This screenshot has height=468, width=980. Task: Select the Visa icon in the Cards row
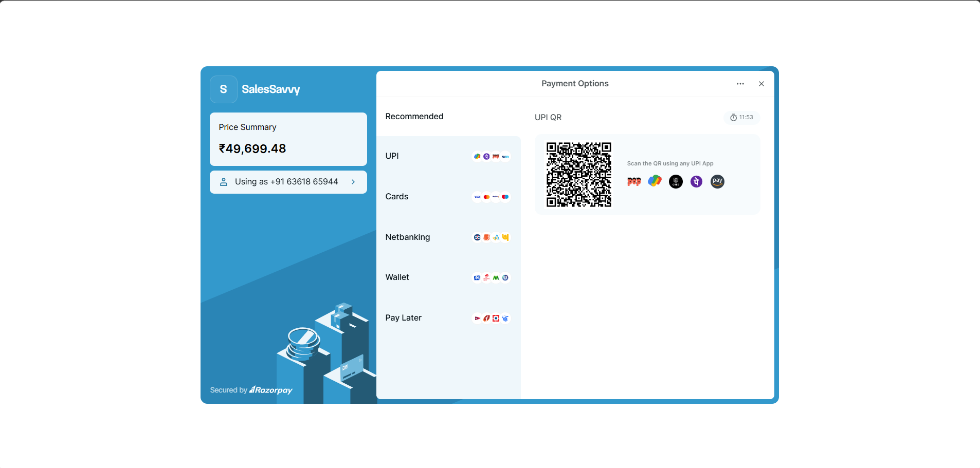[476, 197]
